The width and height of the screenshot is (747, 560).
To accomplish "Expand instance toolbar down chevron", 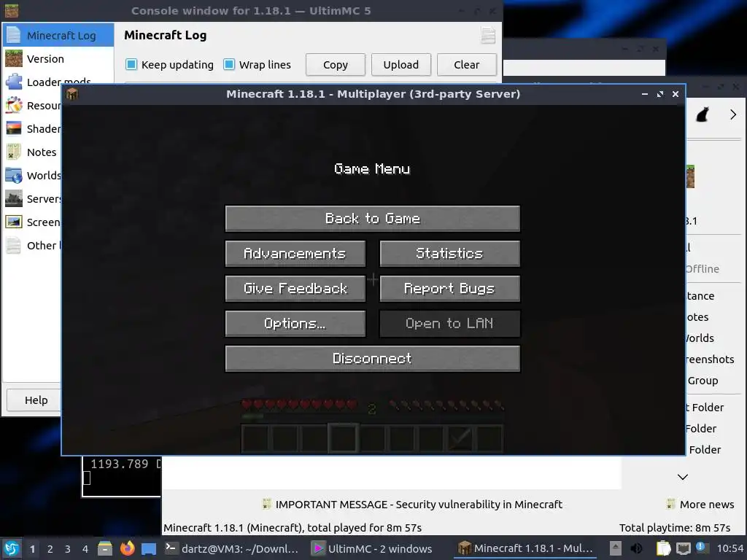I will pyautogui.click(x=683, y=477).
